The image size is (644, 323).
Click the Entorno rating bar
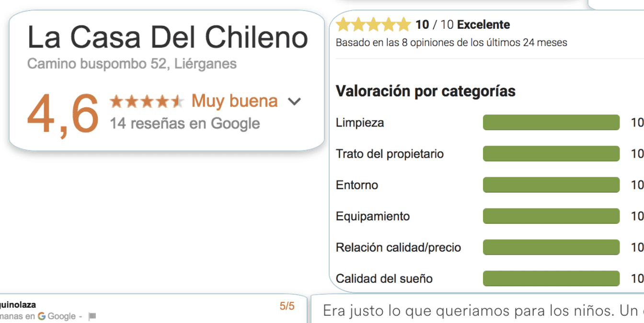coord(551,185)
